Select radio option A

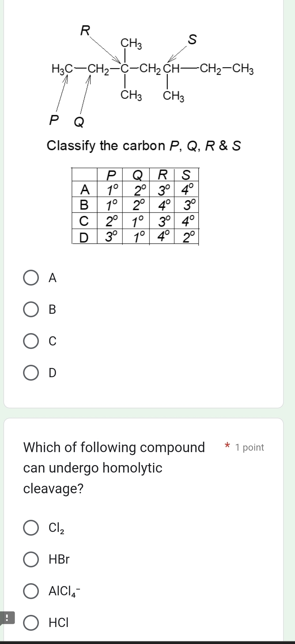click(x=31, y=278)
